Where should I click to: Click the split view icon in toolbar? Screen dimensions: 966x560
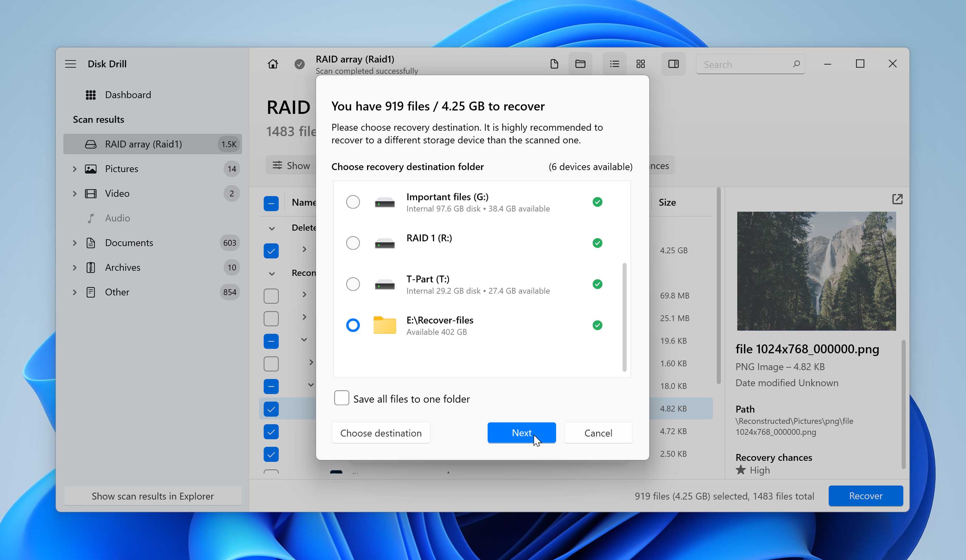[674, 63]
